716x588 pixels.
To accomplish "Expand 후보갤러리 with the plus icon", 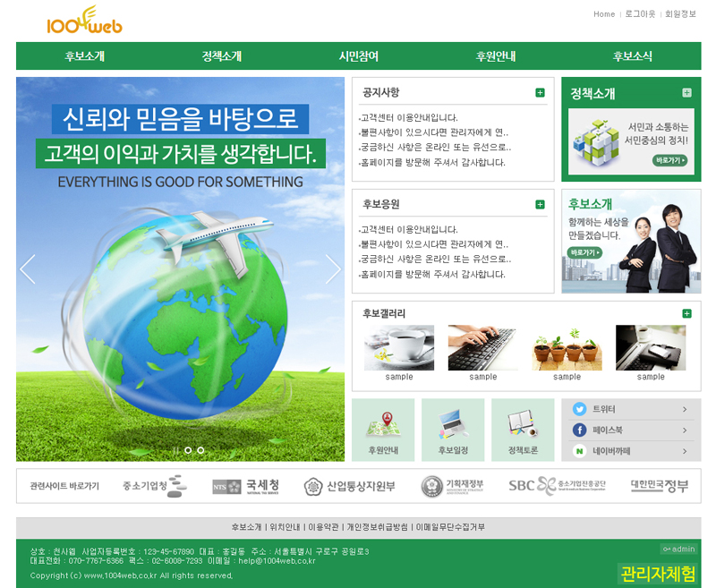I will [x=686, y=313].
